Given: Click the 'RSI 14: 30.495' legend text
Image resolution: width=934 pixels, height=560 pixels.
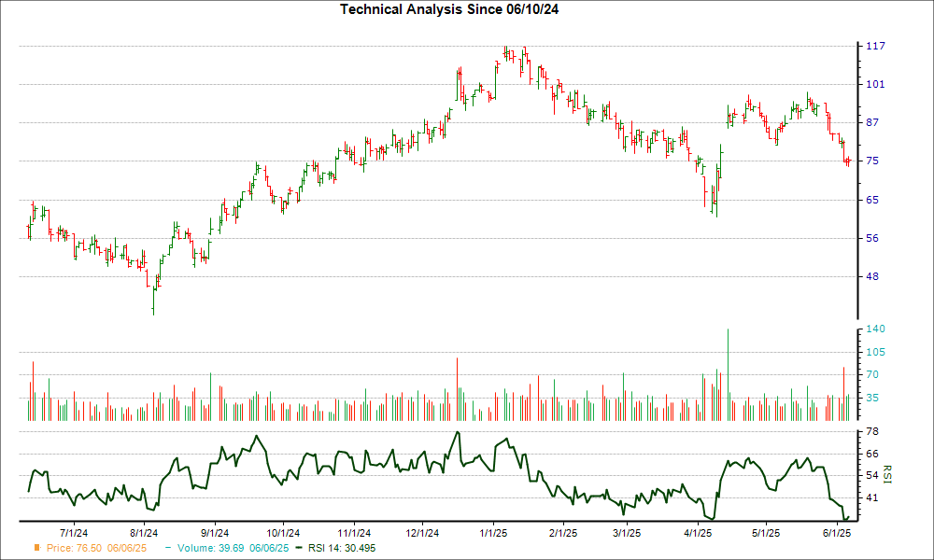Looking at the screenshot, I should point(341,548).
